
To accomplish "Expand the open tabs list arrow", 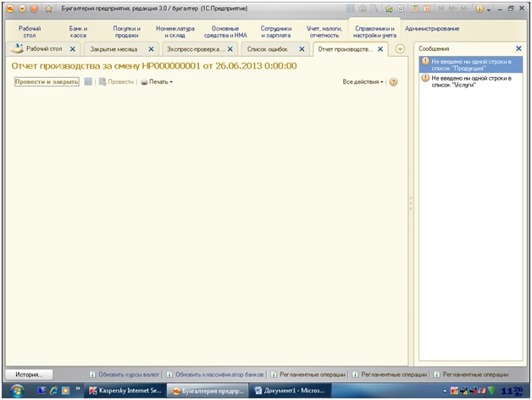I will point(400,49).
